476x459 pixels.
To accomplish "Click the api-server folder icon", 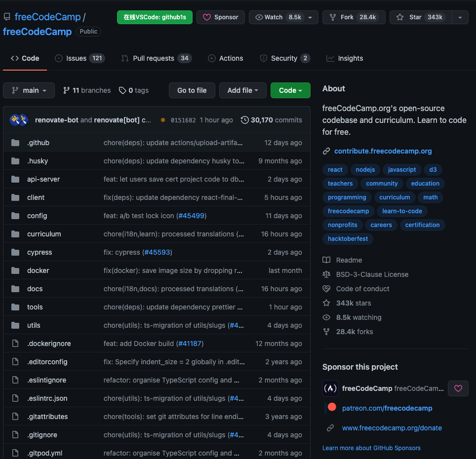I will click(x=15, y=179).
